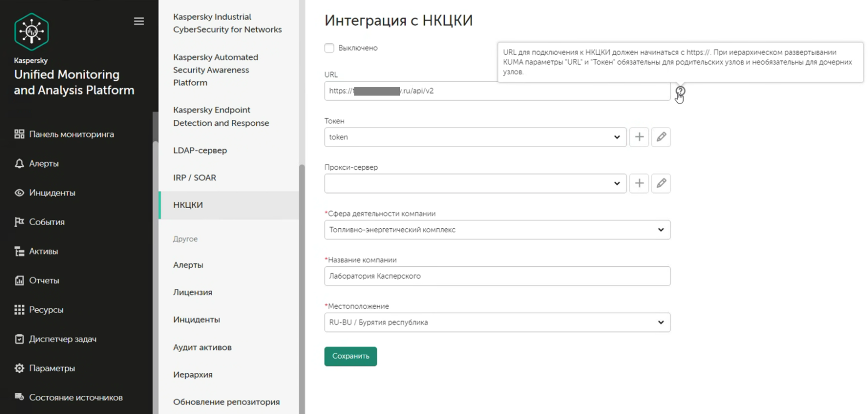This screenshot has width=868, height=414.
Task: Click the Сохранить button
Action: point(351,356)
